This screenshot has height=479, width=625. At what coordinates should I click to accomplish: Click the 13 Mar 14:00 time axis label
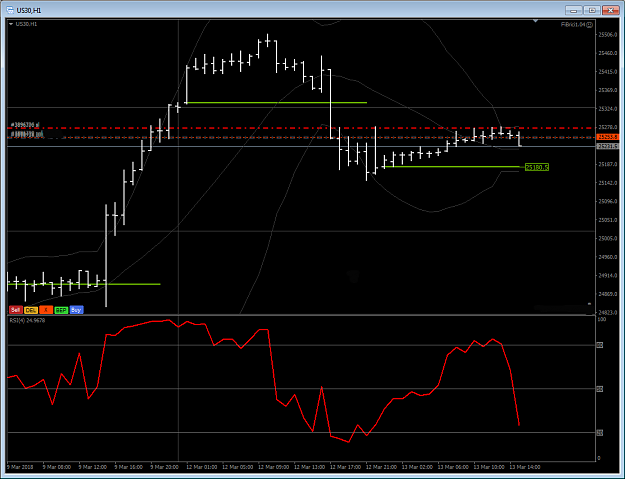(525, 467)
